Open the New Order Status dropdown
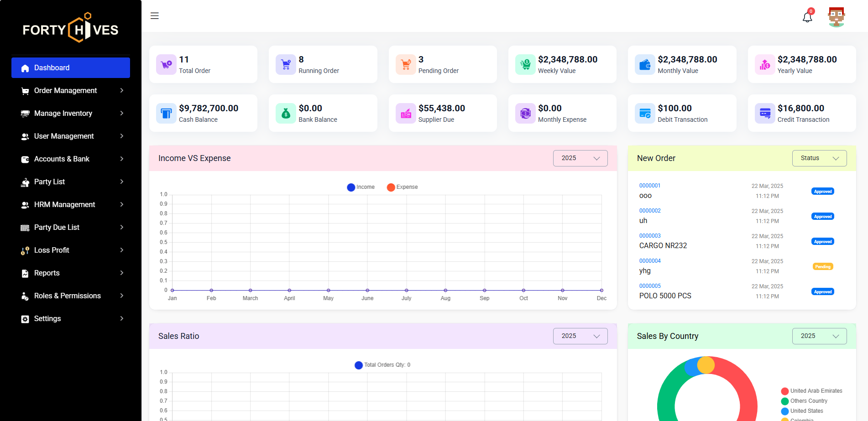The height and width of the screenshot is (421, 868). point(819,158)
